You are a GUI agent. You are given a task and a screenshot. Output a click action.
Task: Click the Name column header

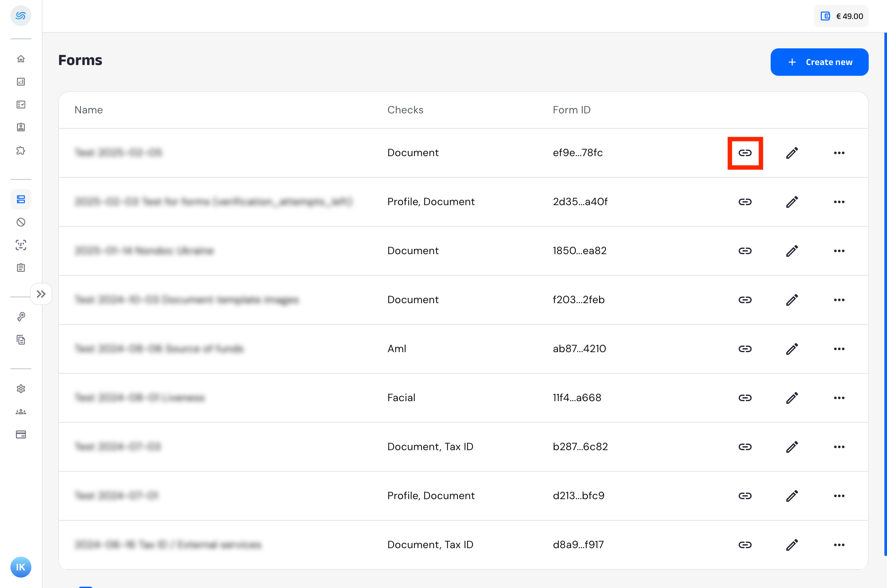pyautogui.click(x=89, y=110)
